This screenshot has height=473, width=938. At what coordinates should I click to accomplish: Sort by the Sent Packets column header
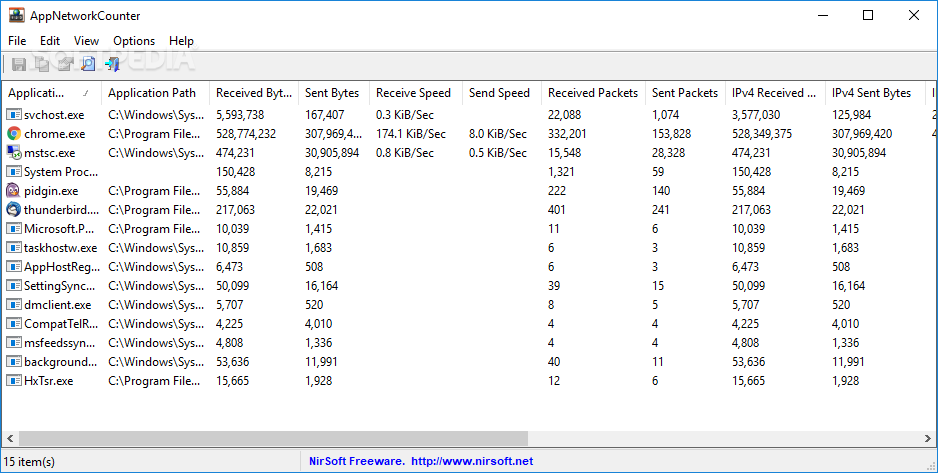pyautogui.click(x=686, y=93)
